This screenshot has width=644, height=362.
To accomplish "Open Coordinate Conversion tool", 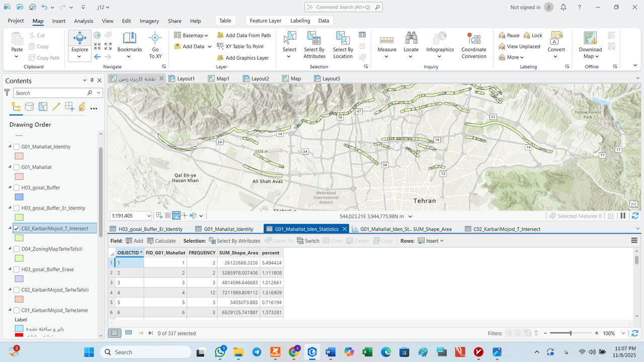I will point(474,45).
